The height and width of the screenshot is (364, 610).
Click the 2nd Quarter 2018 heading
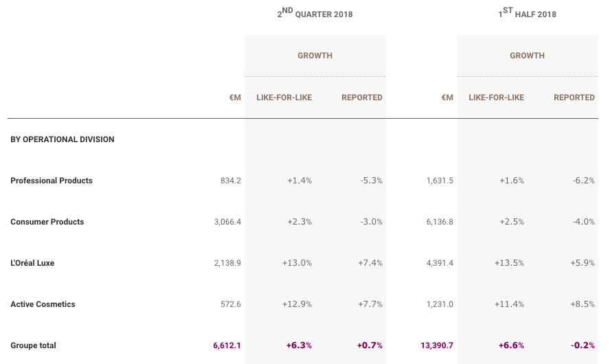(x=315, y=13)
